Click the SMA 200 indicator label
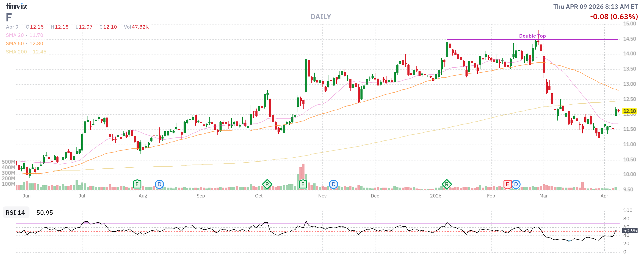 click(16, 52)
